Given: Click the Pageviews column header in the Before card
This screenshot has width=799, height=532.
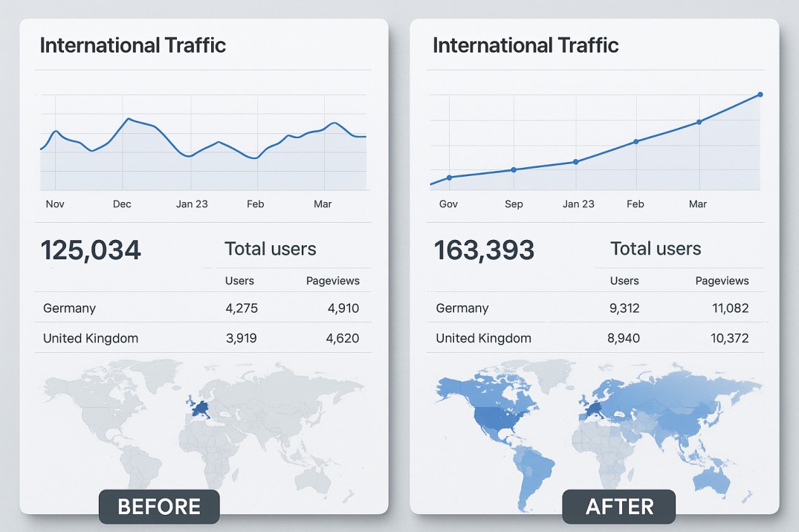Looking at the screenshot, I should click(333, 281).
